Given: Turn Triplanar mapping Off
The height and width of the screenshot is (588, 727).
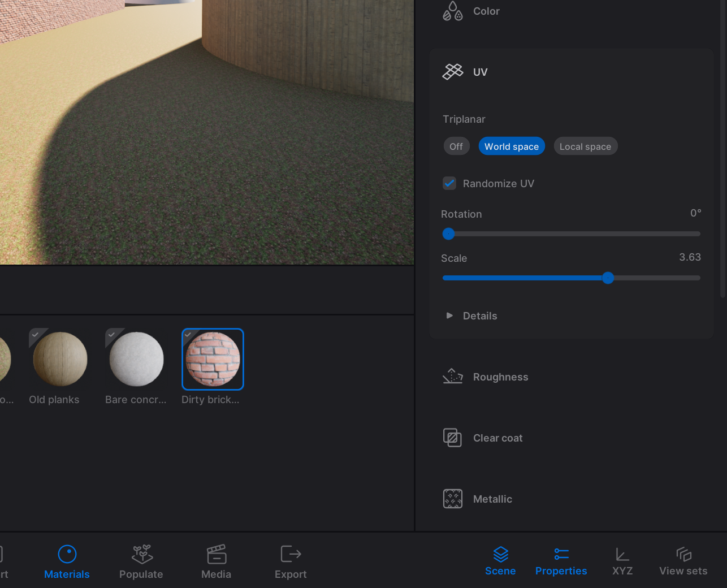Looking at the screenshot, I should (456, 146).
